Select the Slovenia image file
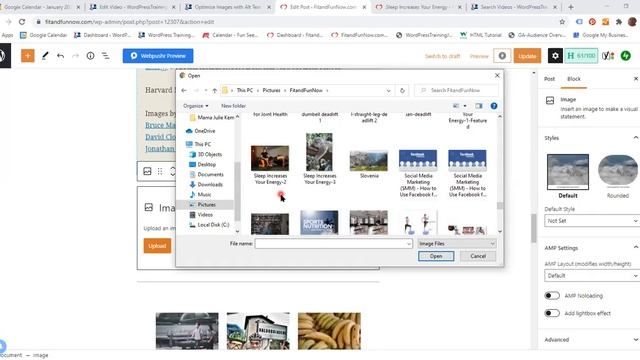Viewport: 640px width, 360px height. pyautogui.click(x=369, y=164)
